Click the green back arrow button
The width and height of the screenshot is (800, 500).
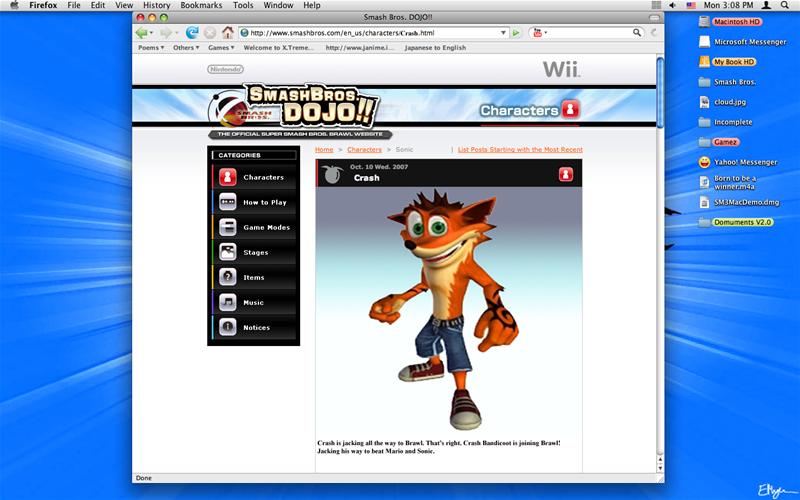click(x=141, y=33)
